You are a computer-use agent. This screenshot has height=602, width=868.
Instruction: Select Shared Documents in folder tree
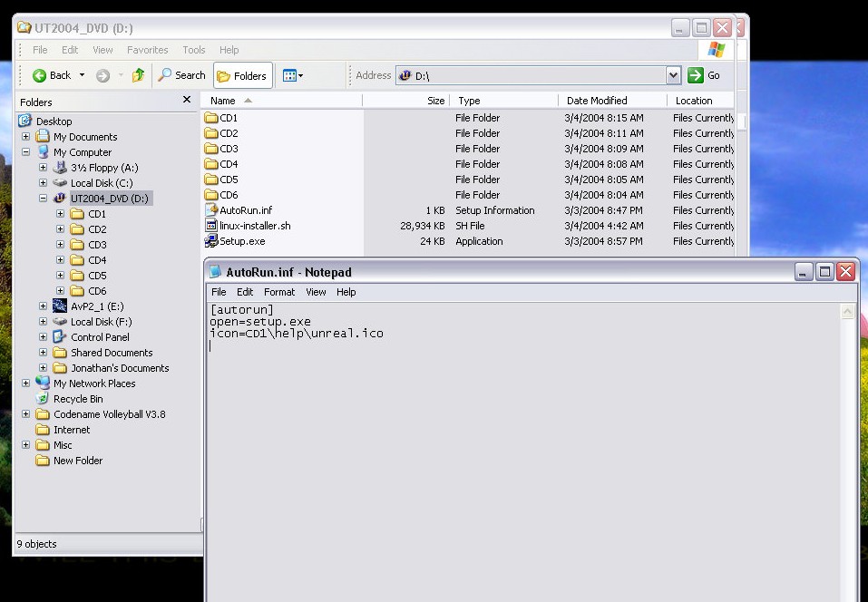[112, 353]
